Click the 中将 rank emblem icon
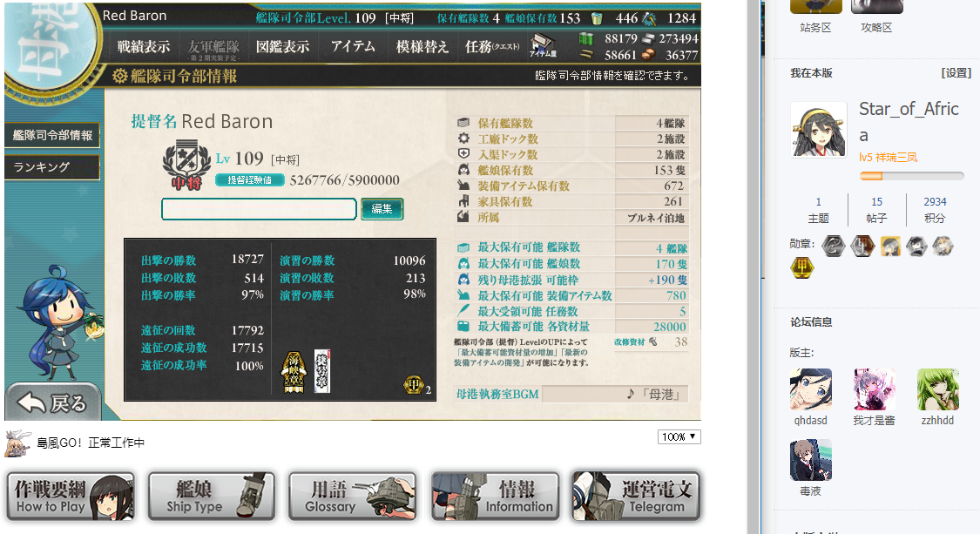Image resolution: width=980 pixels, height=534 pixels. point(186,165)
